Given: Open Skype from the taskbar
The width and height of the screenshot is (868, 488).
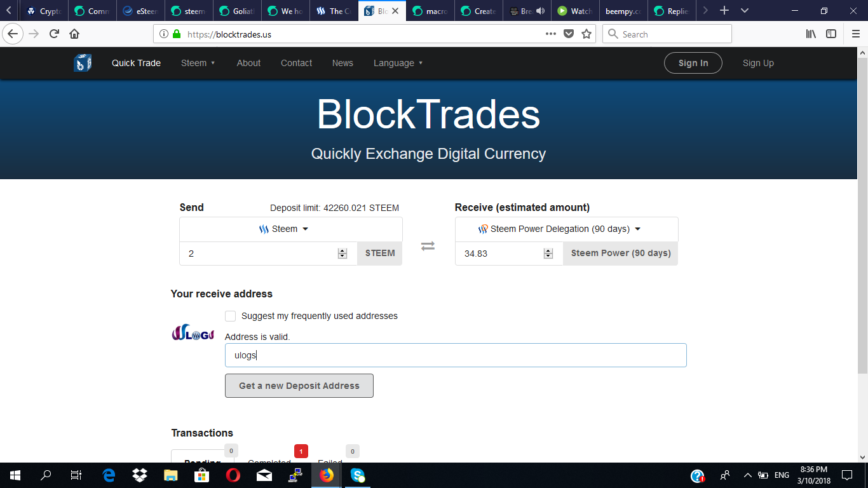Looking at the screenshot, I should coord(358,475).
